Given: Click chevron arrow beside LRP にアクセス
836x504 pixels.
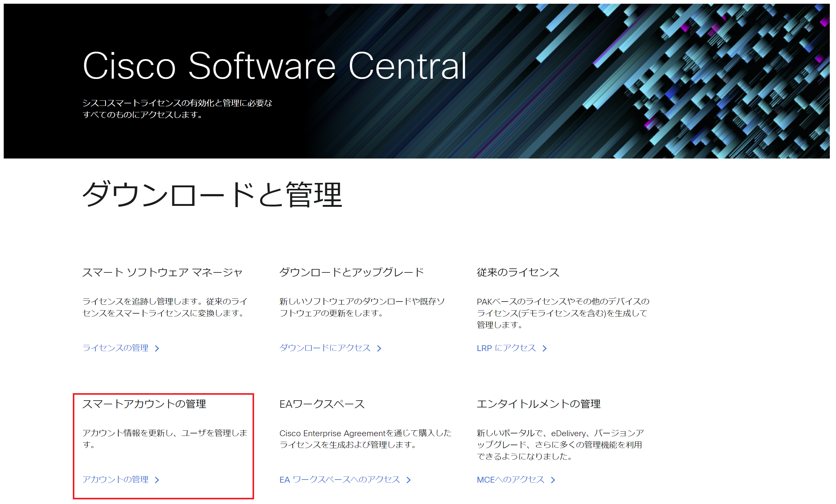Looking at the screenshot, I should click(x=545, y=348).
